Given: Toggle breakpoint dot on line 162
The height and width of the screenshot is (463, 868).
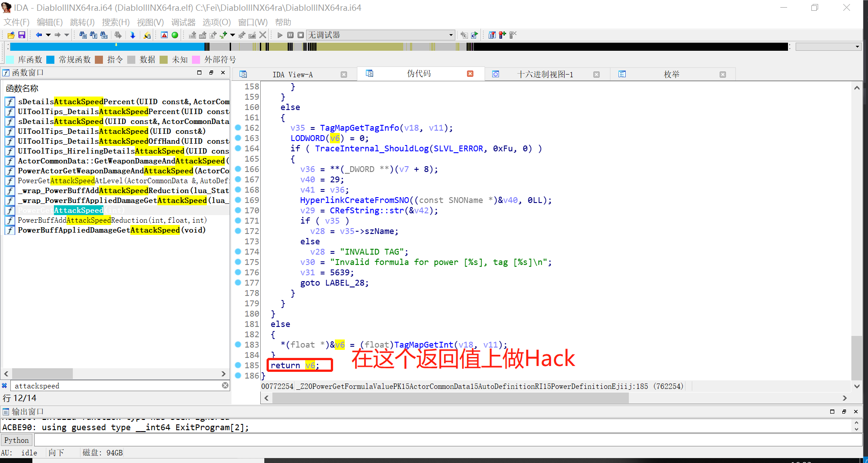Looking at the screenshot, I should click(238, 128).
